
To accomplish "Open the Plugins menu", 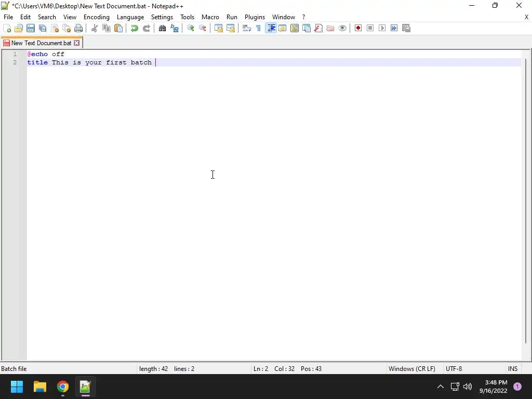I will pyautogui.click(x=255, y=17).
